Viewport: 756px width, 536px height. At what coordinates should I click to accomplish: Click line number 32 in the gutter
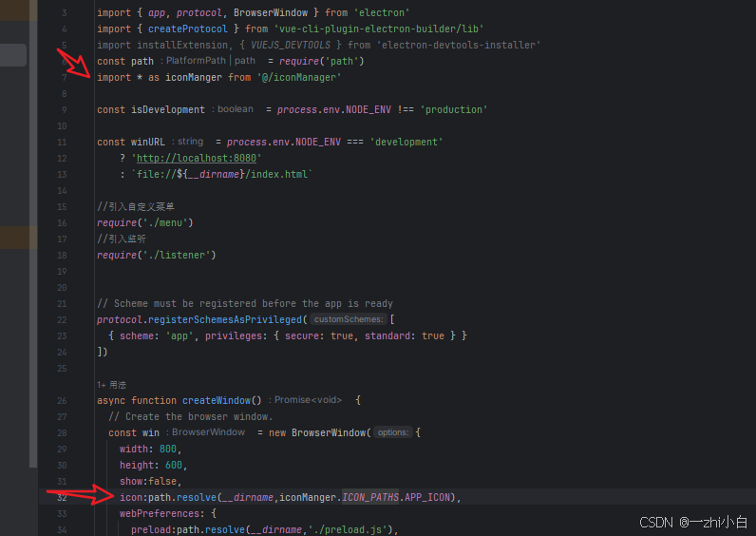click(x=62, y=497)
